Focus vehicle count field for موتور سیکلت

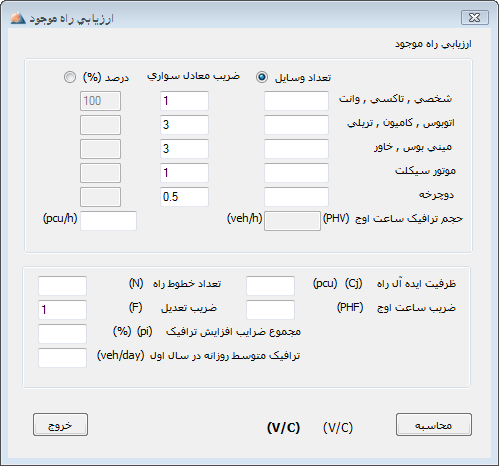[296, 173]
